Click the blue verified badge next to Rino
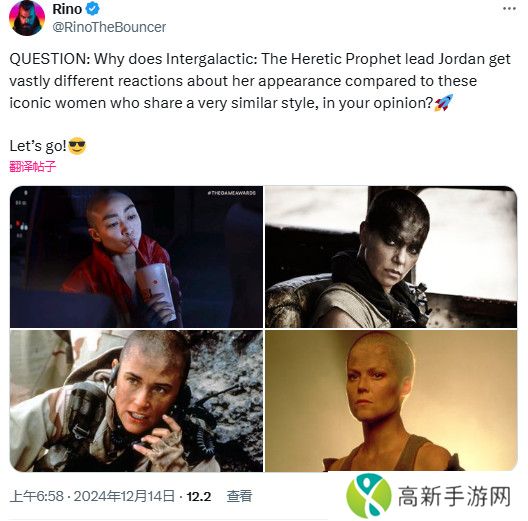 click(x=92, y=9)
